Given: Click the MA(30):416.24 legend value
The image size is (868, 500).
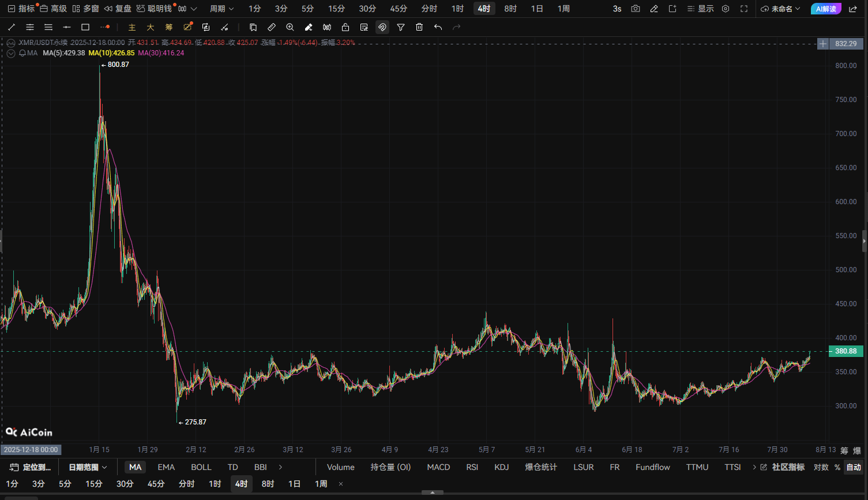Looking at the screenshot, I should coord(161,53).
